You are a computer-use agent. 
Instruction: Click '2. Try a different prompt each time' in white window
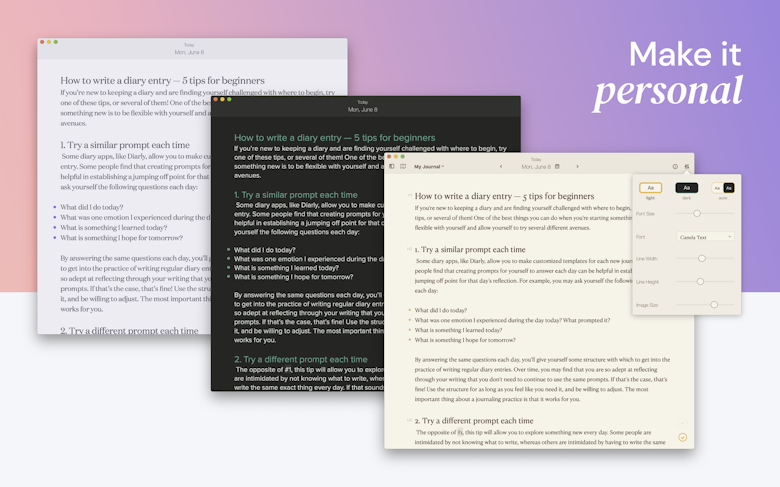click(x=129, y=330)
